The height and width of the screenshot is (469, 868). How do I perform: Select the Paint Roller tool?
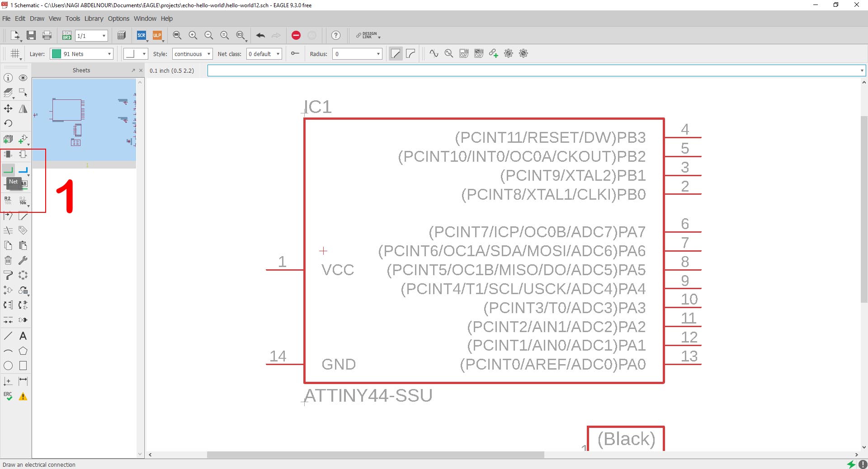point(8,275)
